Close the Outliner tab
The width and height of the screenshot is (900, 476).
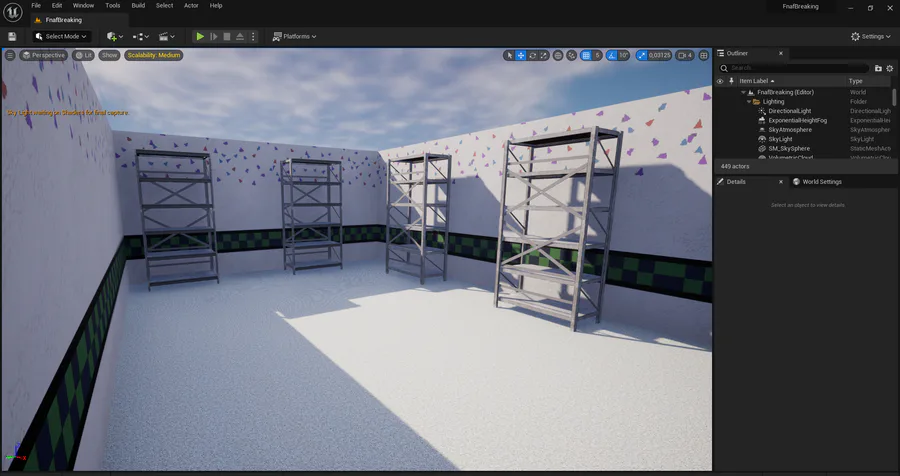click(x=781, y=53)
